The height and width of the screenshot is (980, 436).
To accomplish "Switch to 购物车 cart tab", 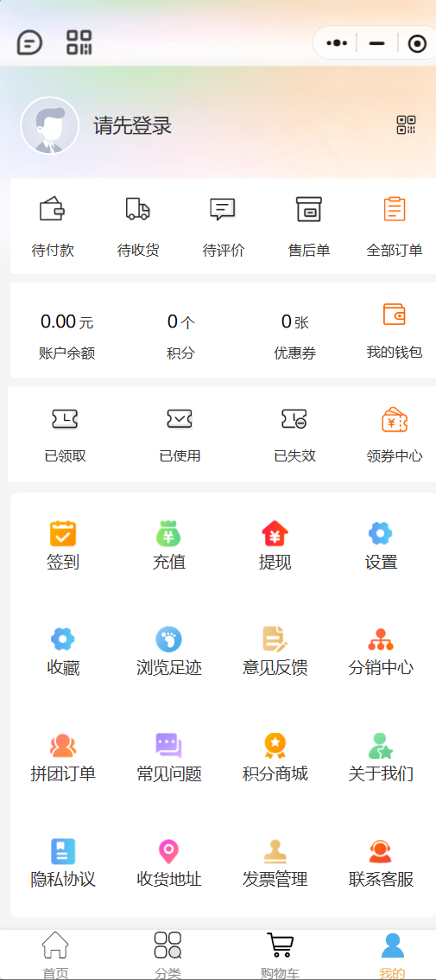I will click(280, 955).
